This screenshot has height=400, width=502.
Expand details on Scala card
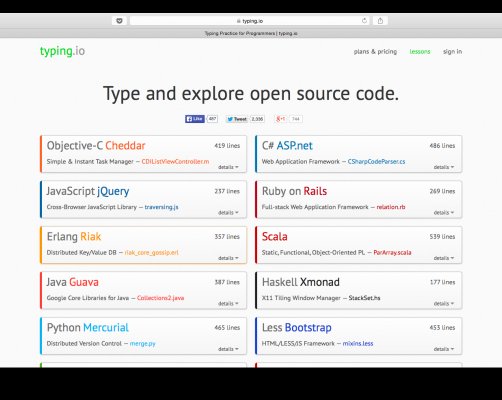pyautogui.click(x=444, y=258)
